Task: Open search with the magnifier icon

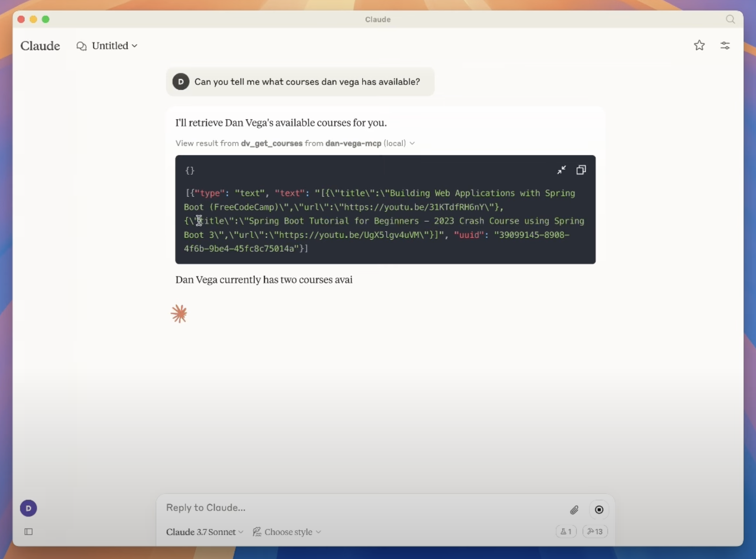Action: click(730, 19)
